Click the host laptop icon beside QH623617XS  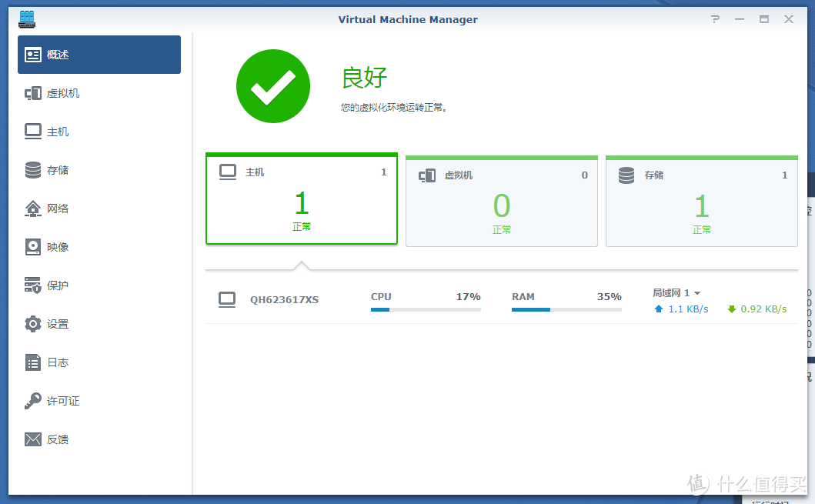tap(227, 300)
